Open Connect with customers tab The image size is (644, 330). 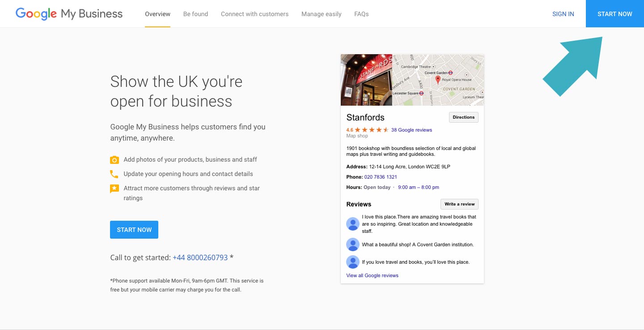[x=254, y=14]
